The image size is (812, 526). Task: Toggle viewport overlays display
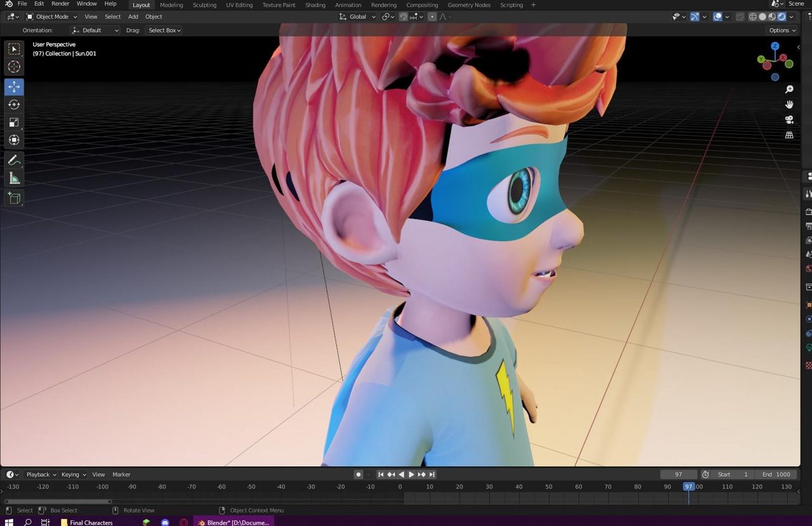coord(717,16)
